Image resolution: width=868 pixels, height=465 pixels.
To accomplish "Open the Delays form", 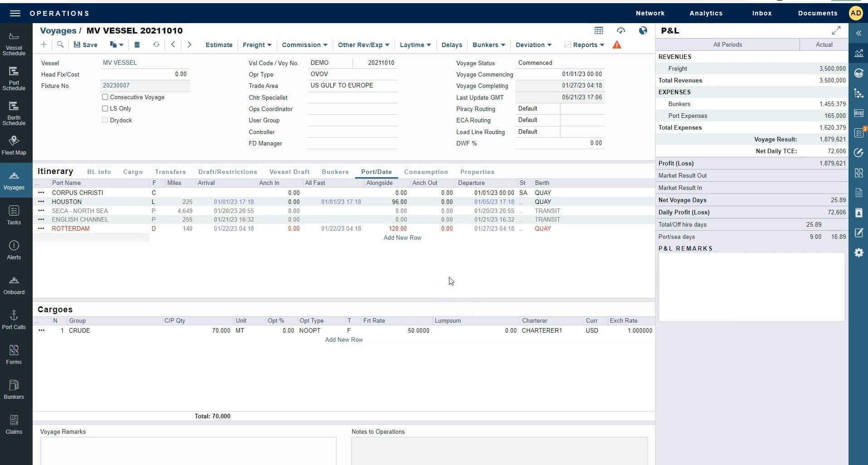I will [x=452, y=45].
